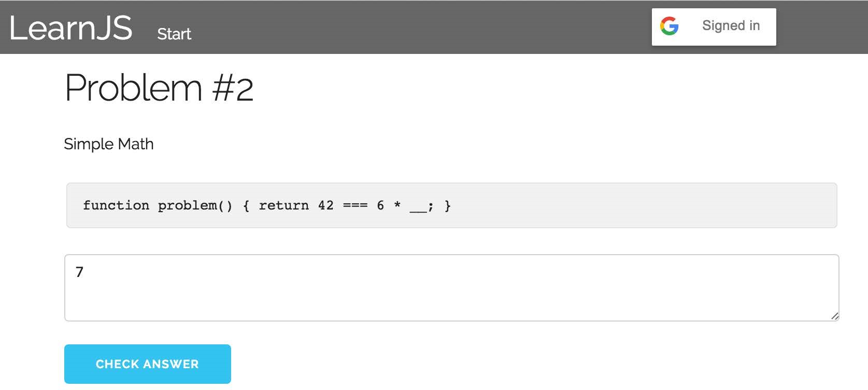Click the "Signed in" button label
Image resolution: width=868 pixels, height=390 pixels.
click(731, 26)
